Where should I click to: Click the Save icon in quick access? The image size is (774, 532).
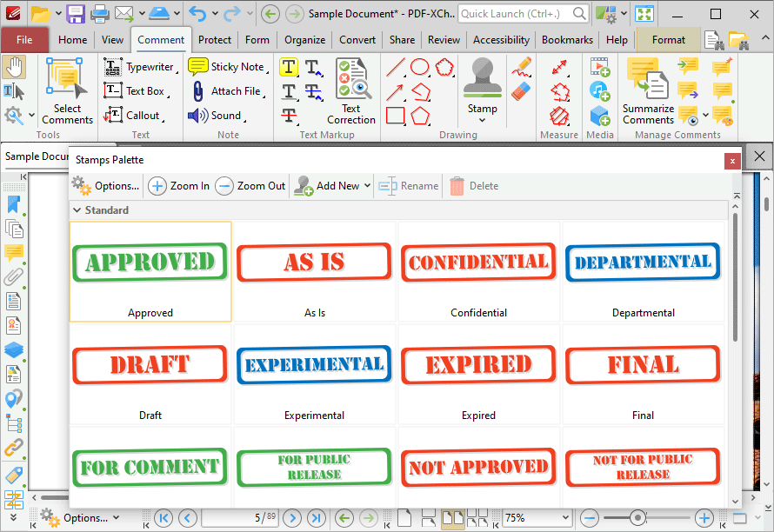click(x=76, y=14)
